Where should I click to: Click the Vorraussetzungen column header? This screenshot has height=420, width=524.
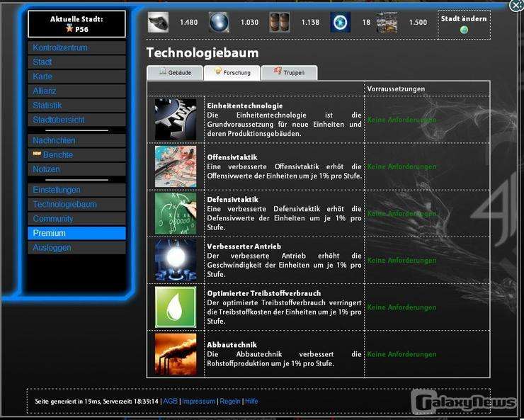(x=396, y=89)
